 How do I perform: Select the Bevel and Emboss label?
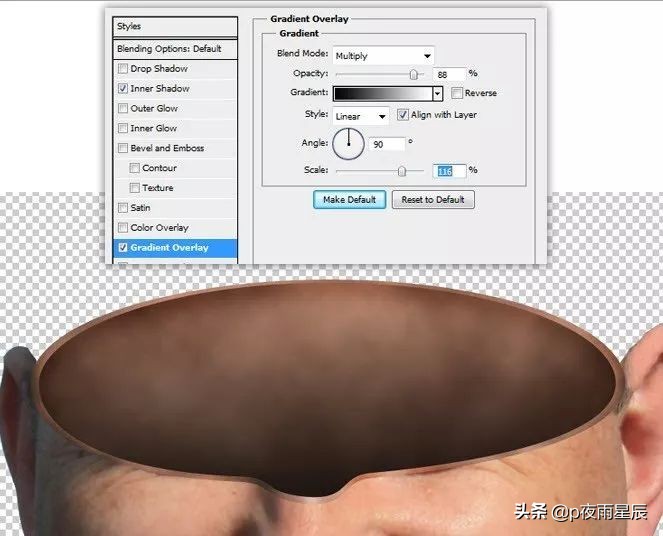pyautogui.click(x=167, y=148)
